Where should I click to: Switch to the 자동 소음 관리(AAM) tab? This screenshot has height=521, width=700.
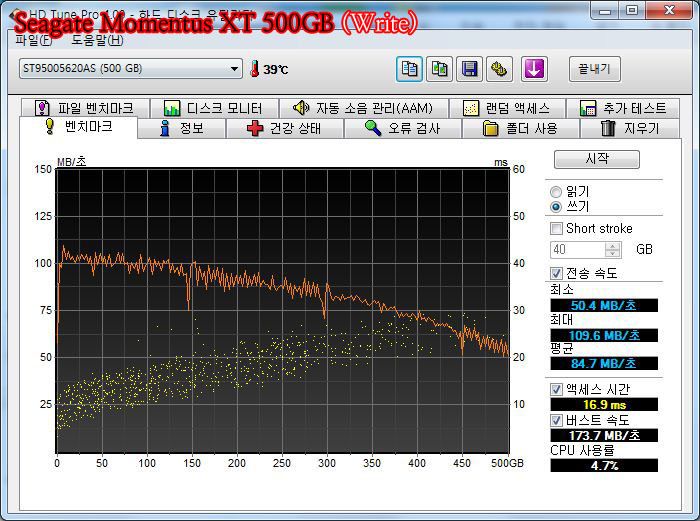(364, 108)
